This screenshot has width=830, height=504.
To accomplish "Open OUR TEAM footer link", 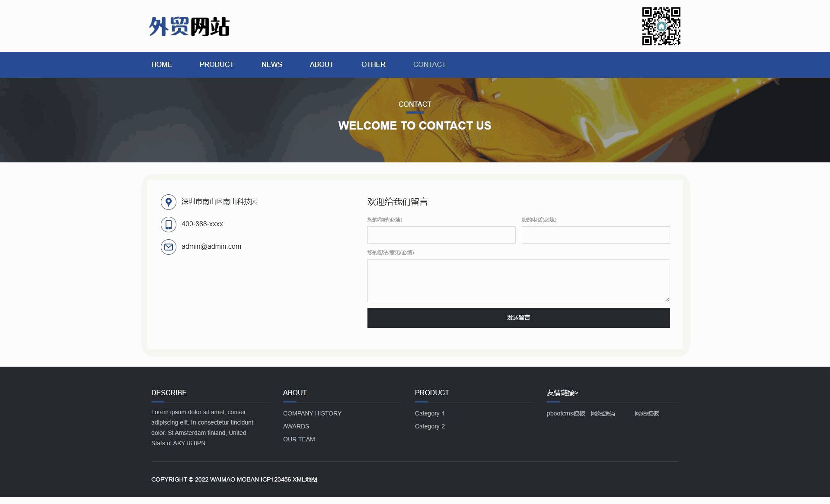I will tap(299, 439).
